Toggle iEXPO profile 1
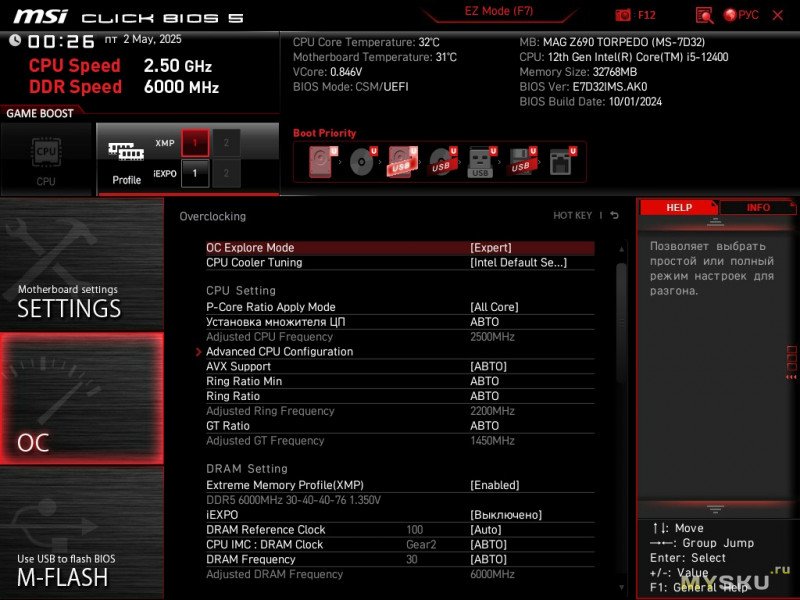This screenshot has height=600, width=800. 195,173
